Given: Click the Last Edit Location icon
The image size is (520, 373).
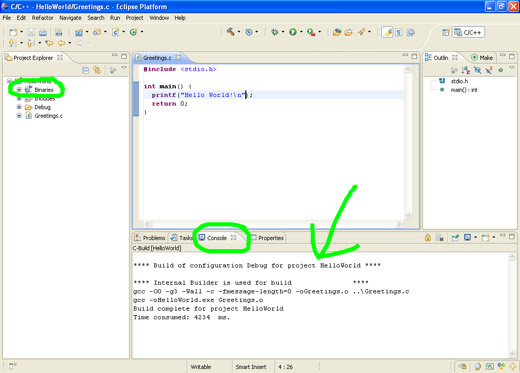Looking at the screenshot, I should 49,43.
